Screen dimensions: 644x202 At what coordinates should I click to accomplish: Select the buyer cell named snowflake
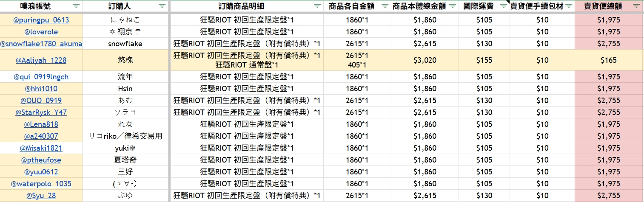point(125,44)
